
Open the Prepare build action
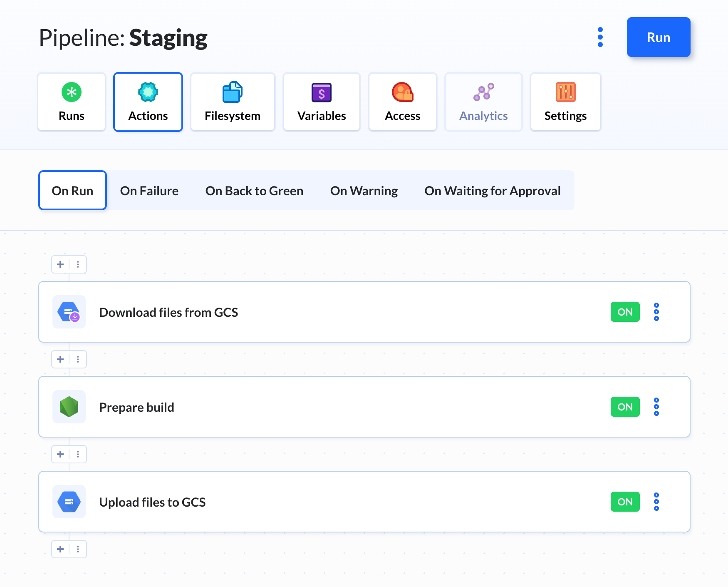pos(364,407)
